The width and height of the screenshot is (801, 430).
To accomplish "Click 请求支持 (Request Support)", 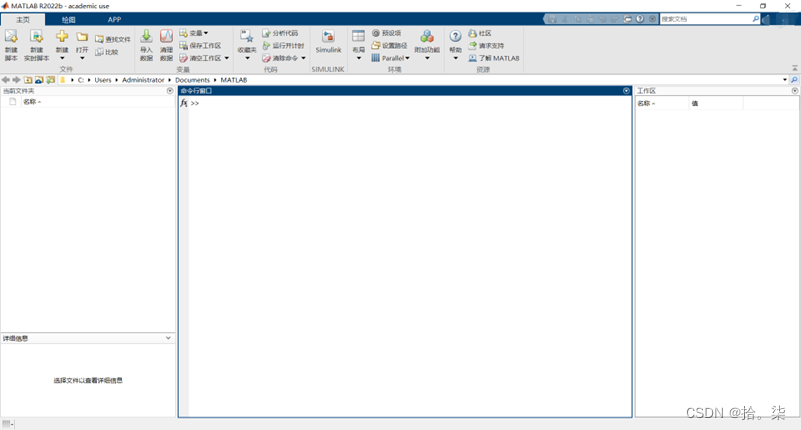I will (x=486, y=45).
